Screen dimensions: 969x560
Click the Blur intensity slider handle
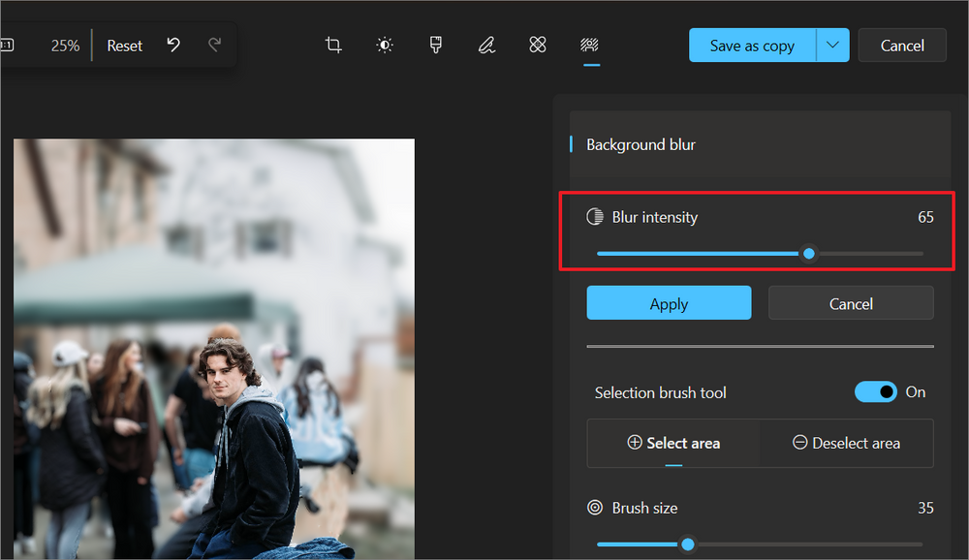point(809,253)
